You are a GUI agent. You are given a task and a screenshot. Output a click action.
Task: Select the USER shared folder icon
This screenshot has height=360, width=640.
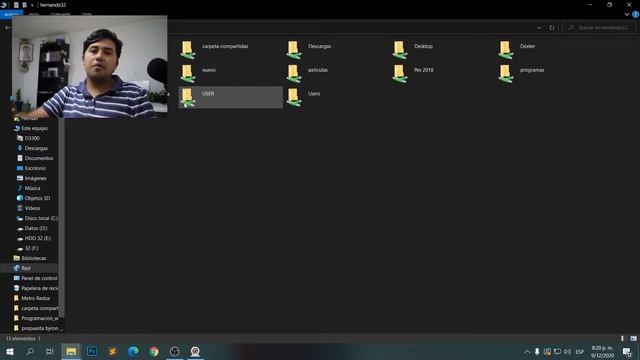[188, 97]
